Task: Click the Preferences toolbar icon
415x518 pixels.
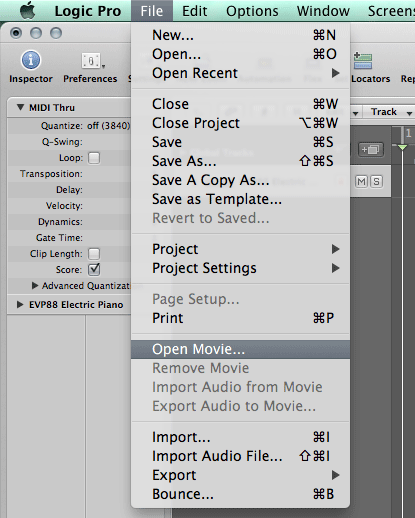Action: pyautogui.click(x=91, y=61)
